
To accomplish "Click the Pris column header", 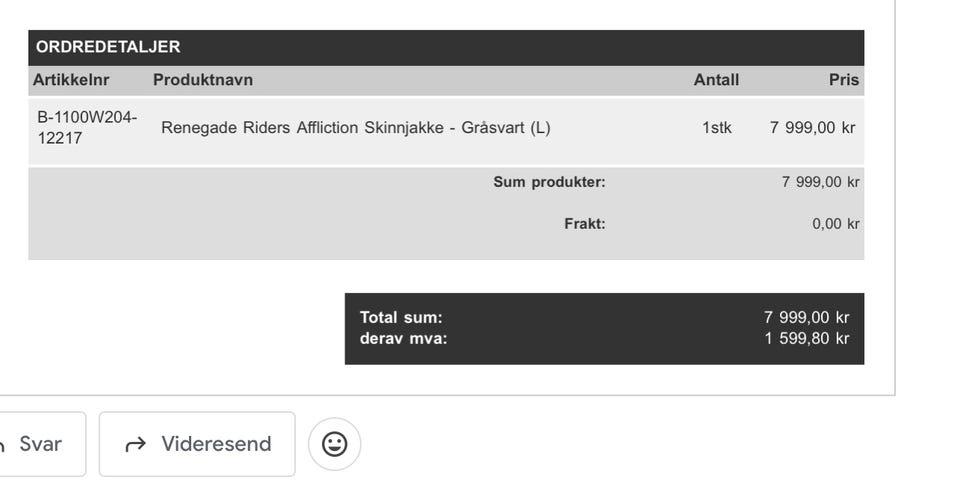I will (843, 80).
